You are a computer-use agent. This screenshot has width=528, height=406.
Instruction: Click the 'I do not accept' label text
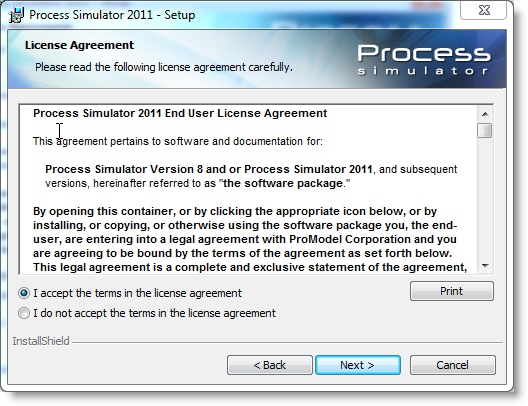point(154,313)
